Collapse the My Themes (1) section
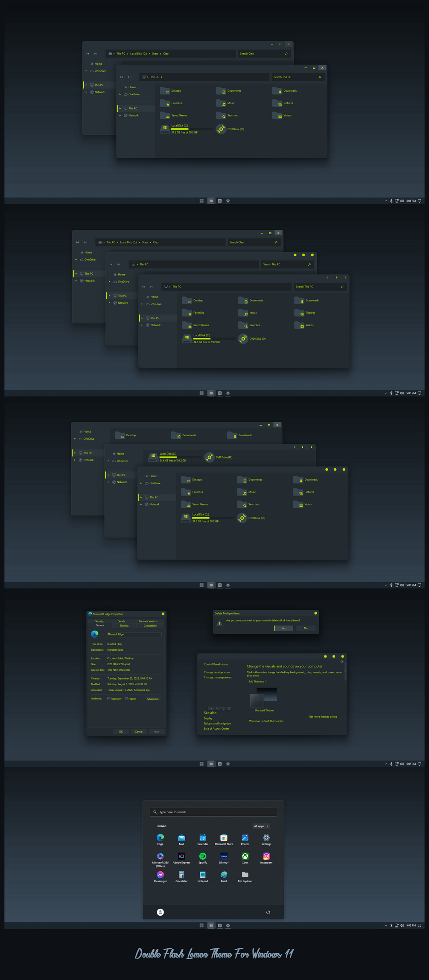Image resolution: width=429 pixels, height=980 pixels. coord(257,681)
